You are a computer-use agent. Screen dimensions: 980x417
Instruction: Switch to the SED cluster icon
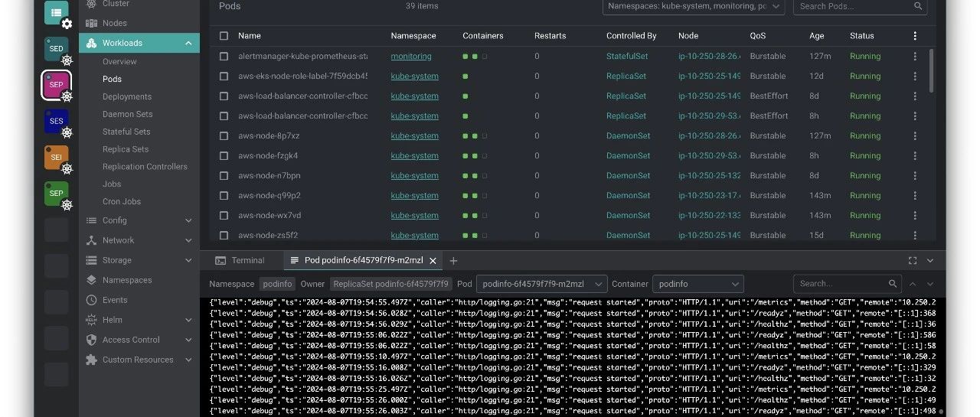coord(57,49)
